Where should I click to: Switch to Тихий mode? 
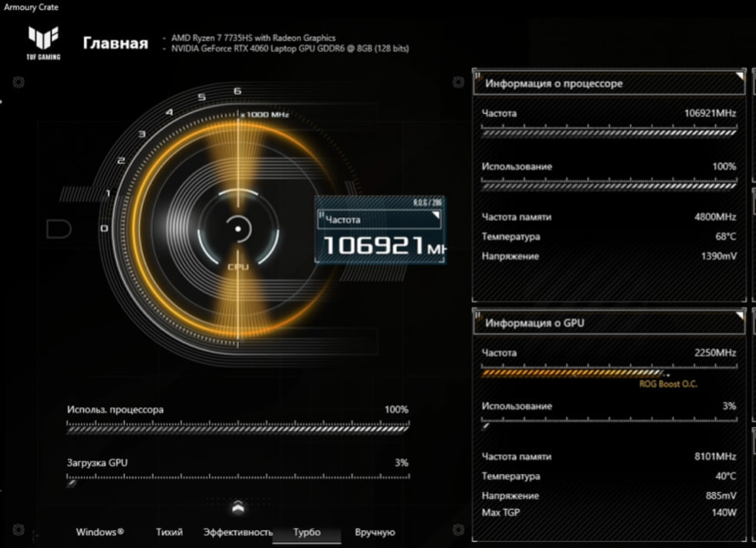[x=169, y=532]
